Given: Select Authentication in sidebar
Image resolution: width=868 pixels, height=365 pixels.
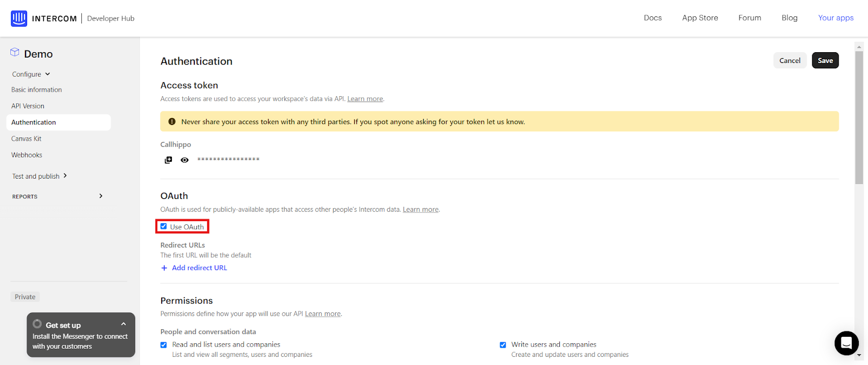Looking at the screenshot, I should click(59, 122).
